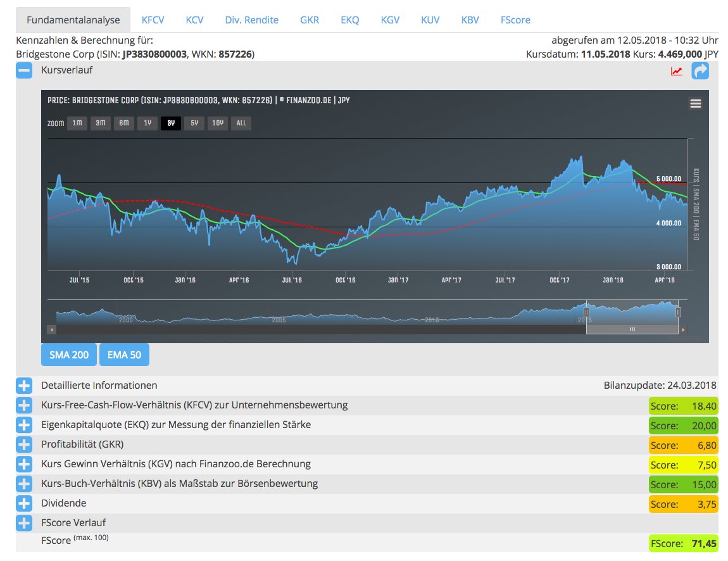
Task: Open the chart hamburger menu
Action: click(696, 104)
